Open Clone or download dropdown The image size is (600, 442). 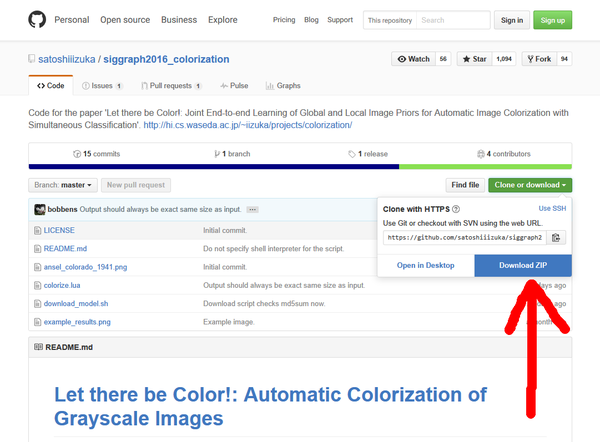tap(530, 185)
